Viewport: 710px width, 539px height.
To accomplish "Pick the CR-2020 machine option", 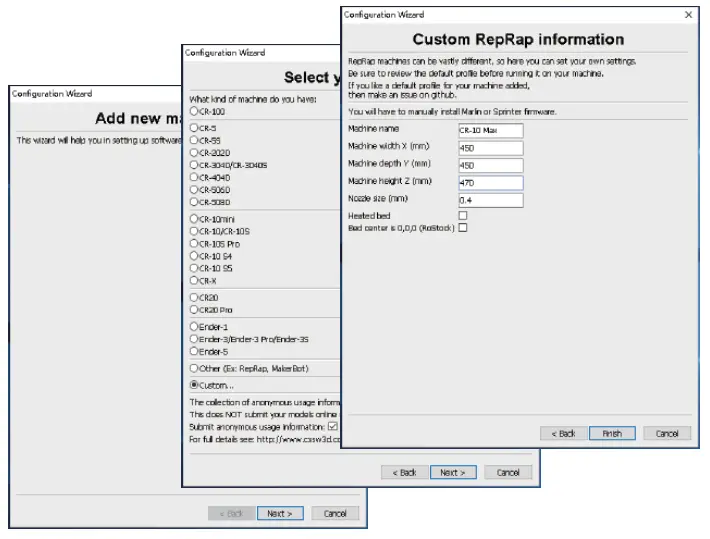I will click(194, 152).
